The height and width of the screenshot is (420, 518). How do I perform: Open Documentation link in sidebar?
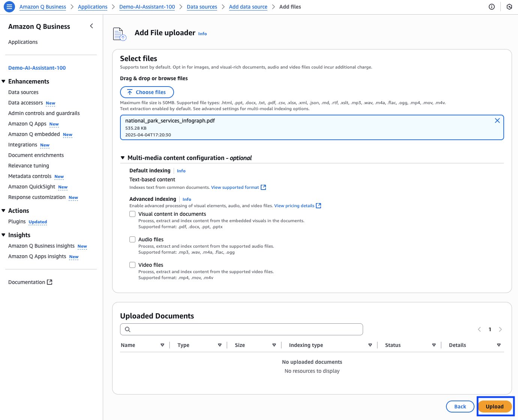pyautogui.click(x=27, y=282)
